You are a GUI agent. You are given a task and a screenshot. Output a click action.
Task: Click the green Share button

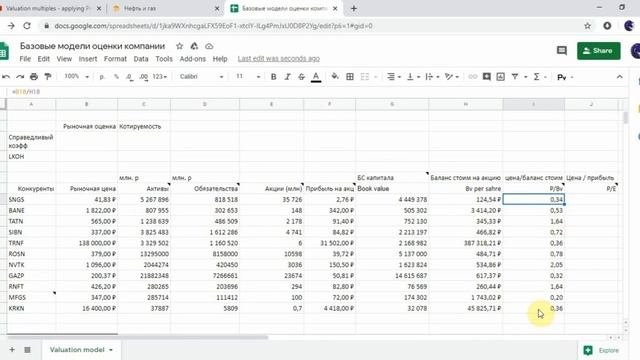click(x=599, y=51)
